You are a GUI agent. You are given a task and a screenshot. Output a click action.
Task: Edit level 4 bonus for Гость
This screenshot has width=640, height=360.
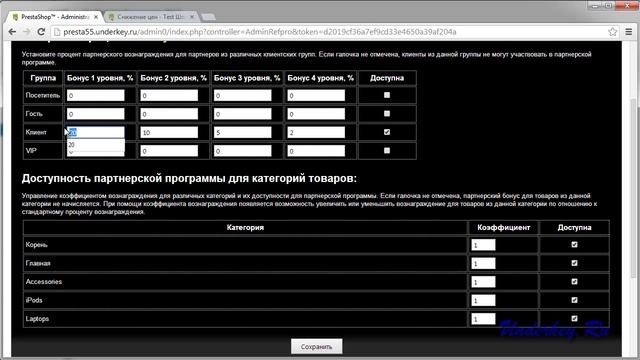coord(316,114)
